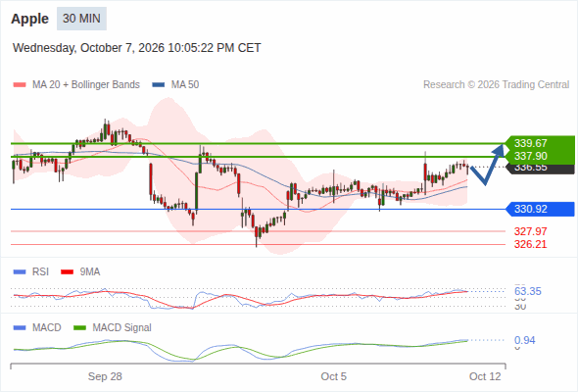Click the MACD Signal legend label

pos(122,327)
